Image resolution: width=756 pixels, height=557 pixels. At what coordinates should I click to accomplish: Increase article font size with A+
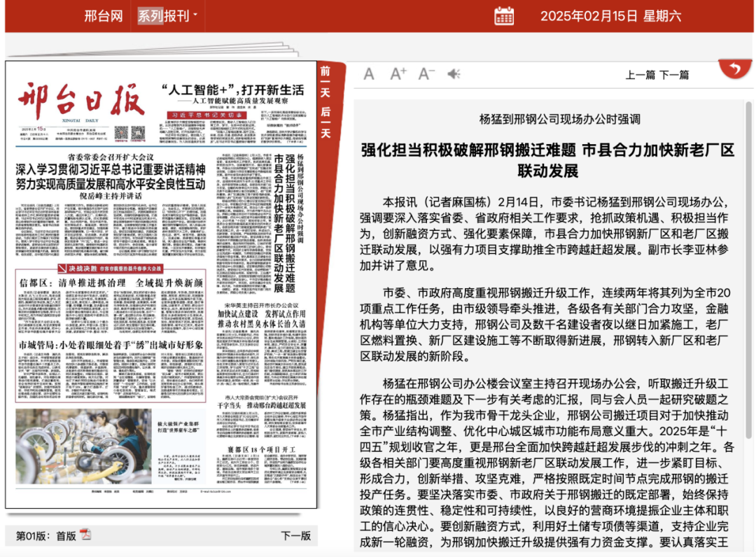pos(398,74)
